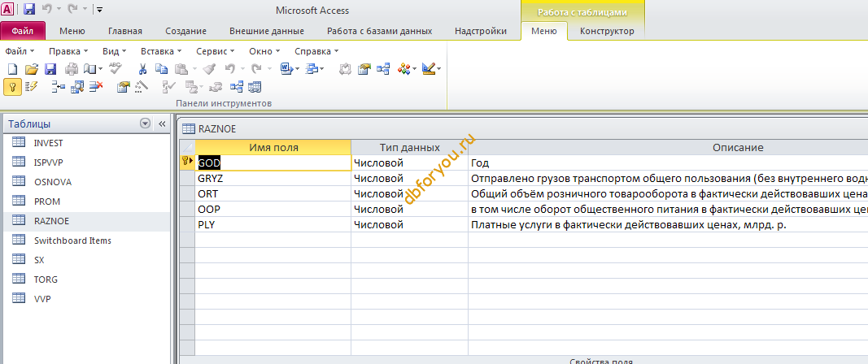Open the Вставка dropdown menu

(x=161, y=51)
